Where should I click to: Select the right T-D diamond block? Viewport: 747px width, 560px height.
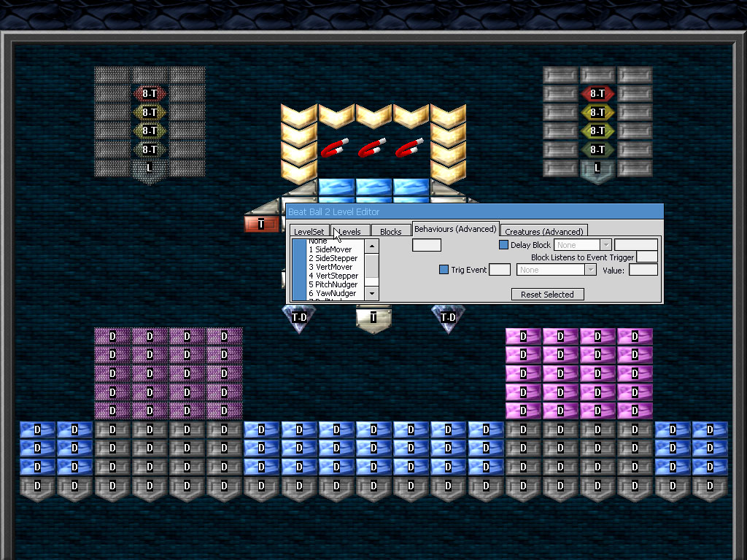(x=448, y=319)
